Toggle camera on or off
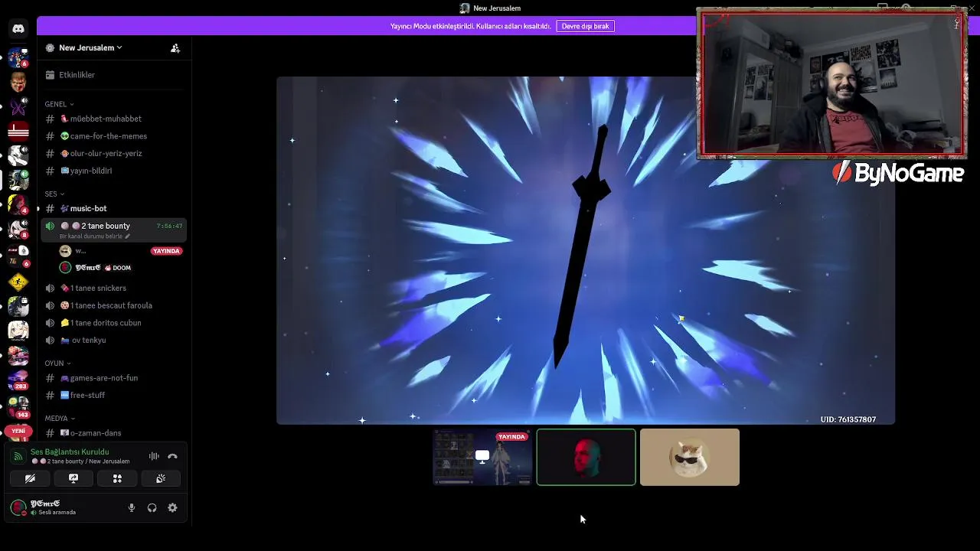 pyautogui.click(x=30, y=478)
